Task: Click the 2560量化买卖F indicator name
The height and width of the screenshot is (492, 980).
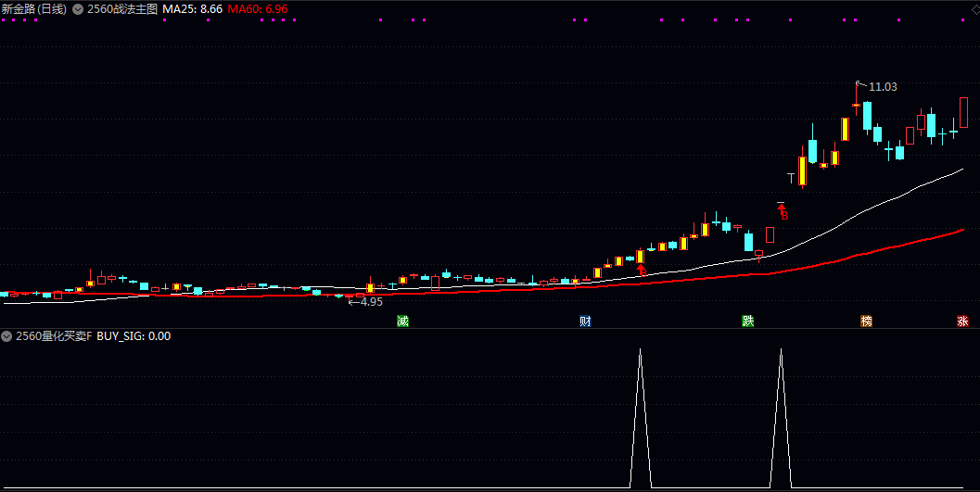Action: [x=54, y=336]
